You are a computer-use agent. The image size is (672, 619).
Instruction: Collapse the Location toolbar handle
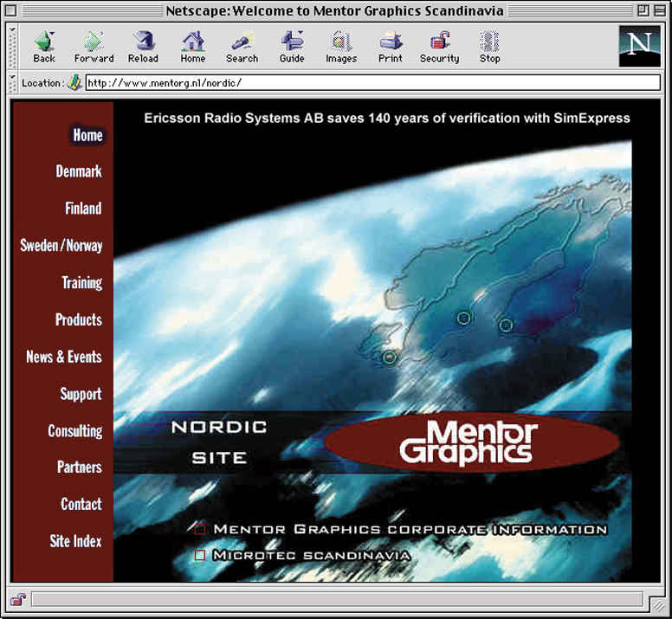pyautogui.click(x=13, y=83)
